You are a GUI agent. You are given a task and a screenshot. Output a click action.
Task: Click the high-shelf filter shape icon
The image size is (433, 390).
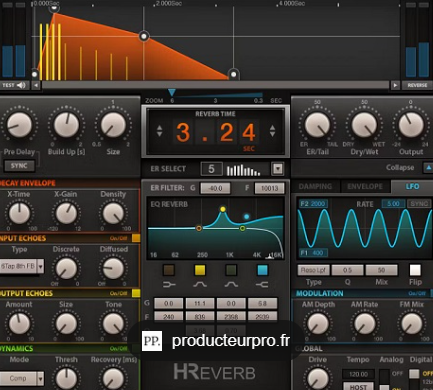tap(262, 284)
